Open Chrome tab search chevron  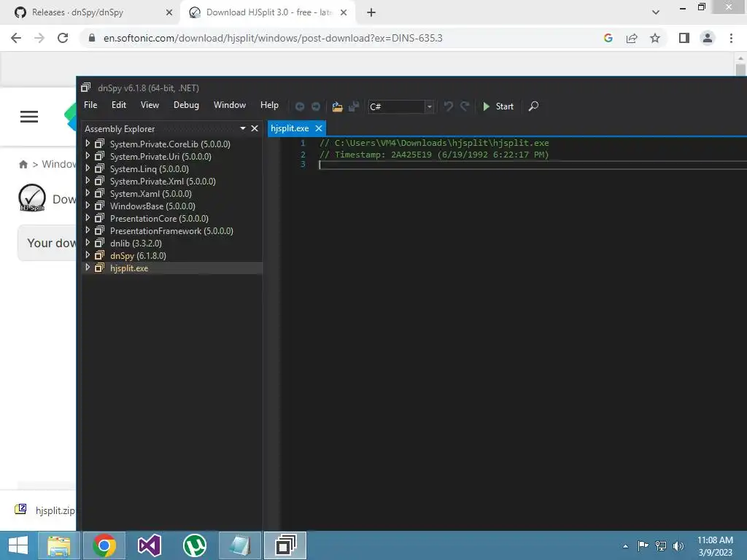(x=656, y=12)
